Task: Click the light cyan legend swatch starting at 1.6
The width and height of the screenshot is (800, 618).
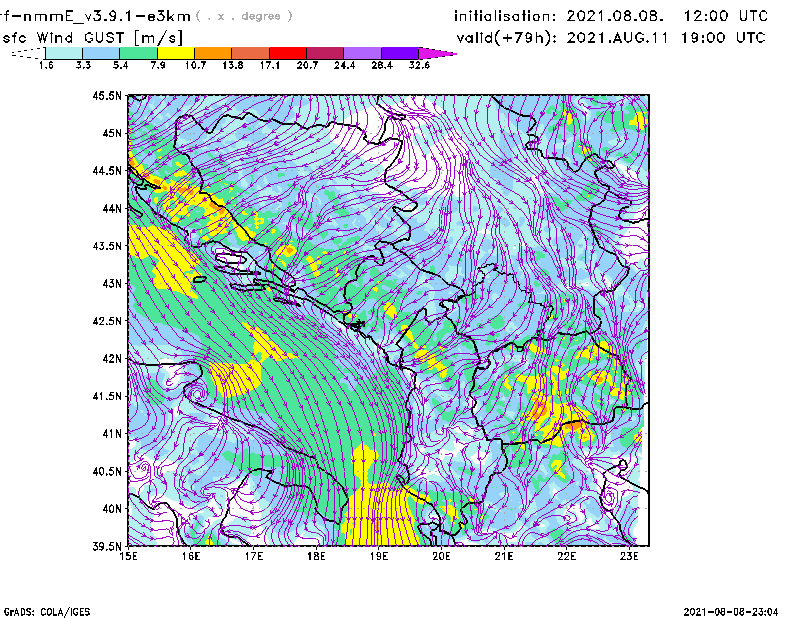Action: coord(64,53)
